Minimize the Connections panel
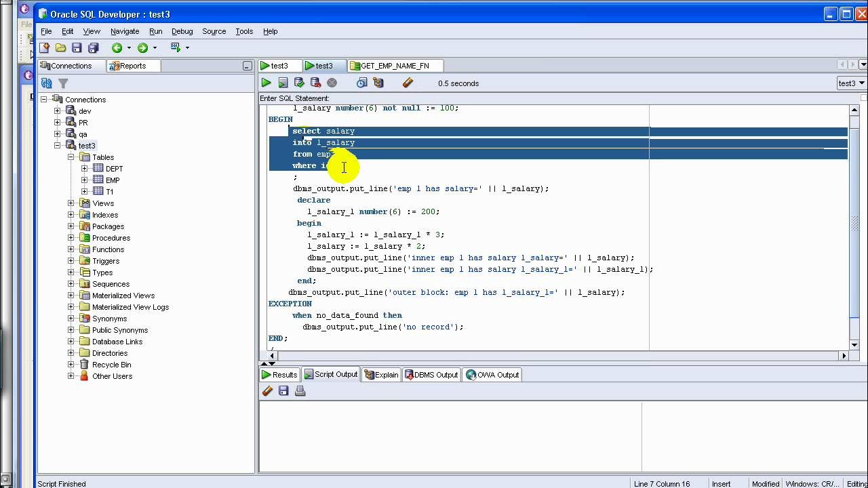 pyautogui.click(x=247, y=66)
